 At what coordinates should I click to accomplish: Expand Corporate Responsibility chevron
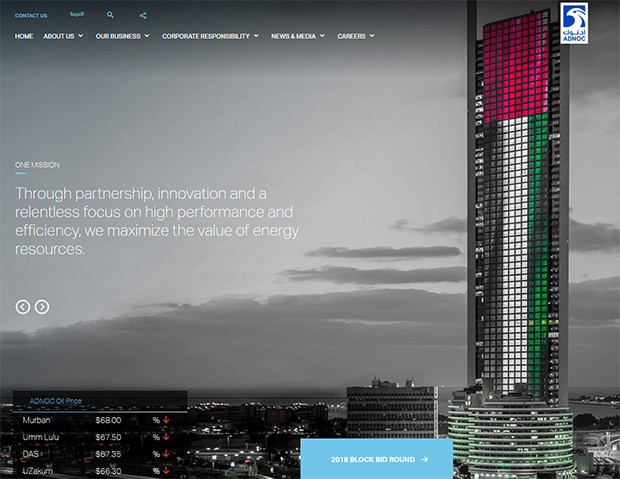(x=256, y=36)
